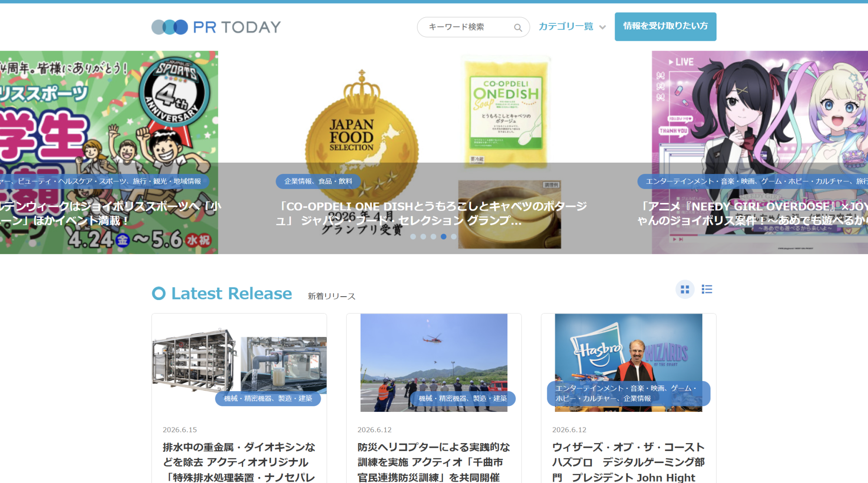The width and height of the screenshot is (868, 483).
Task: Click the 情報を受け取りたい方 button
Action: 665,26
